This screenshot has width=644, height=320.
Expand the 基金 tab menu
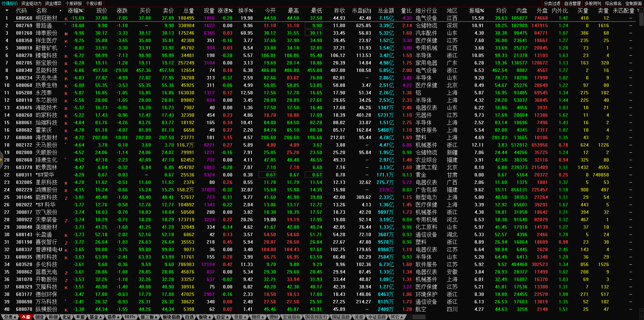(95, 317)
